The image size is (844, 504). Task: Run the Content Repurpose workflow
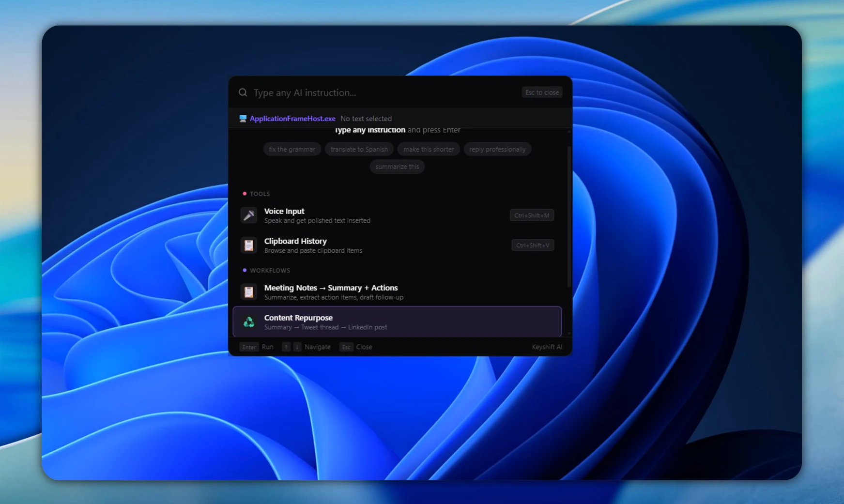(x=397, y=321)
